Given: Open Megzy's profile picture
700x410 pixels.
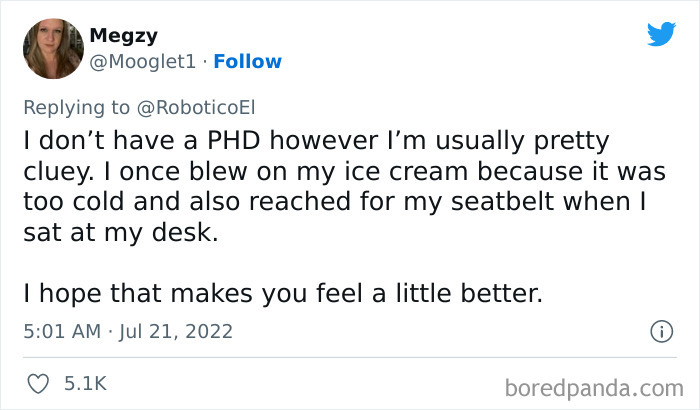Looking at the screenshot, I should point(48,47).
